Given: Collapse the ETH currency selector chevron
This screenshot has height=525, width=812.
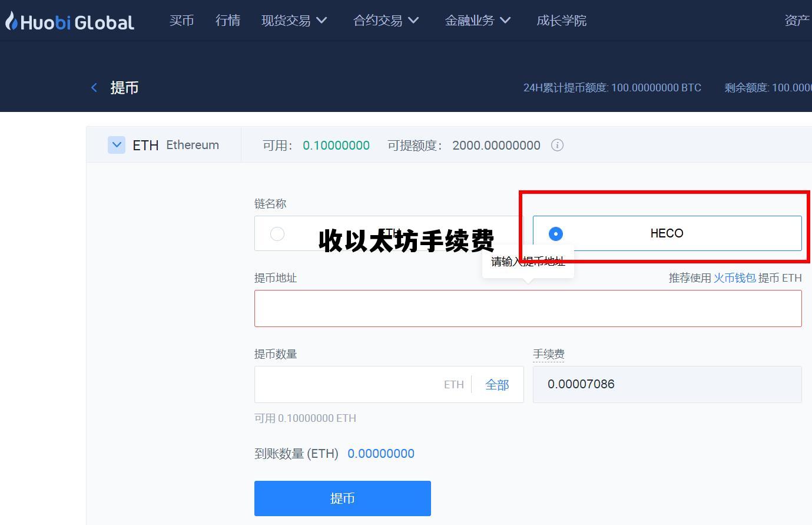Looking at the screenshot, I should [x=117, y=144].
